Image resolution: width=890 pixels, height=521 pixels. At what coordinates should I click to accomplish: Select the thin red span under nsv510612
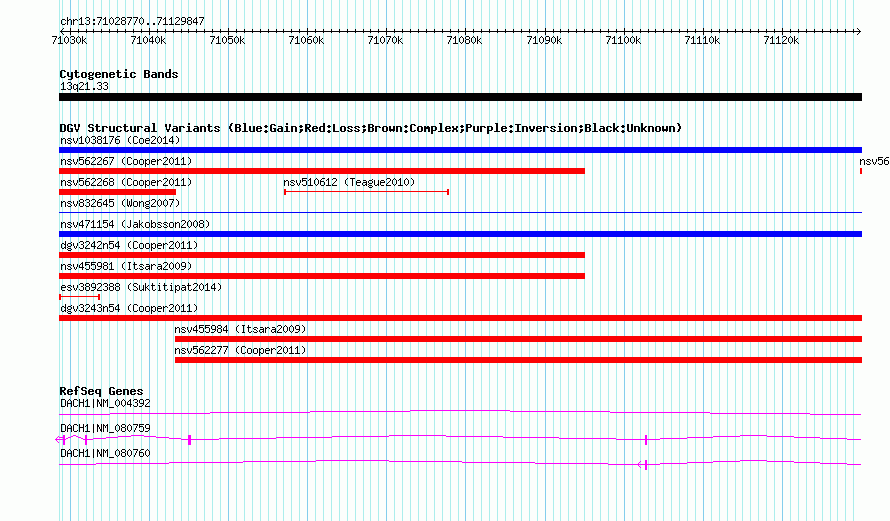click(367, 192)
